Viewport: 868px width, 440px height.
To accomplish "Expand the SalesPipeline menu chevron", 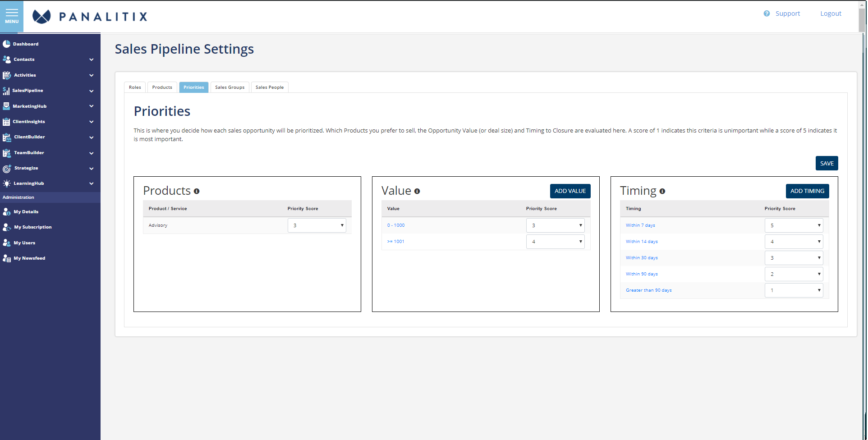I will click(x=92, y=91).
